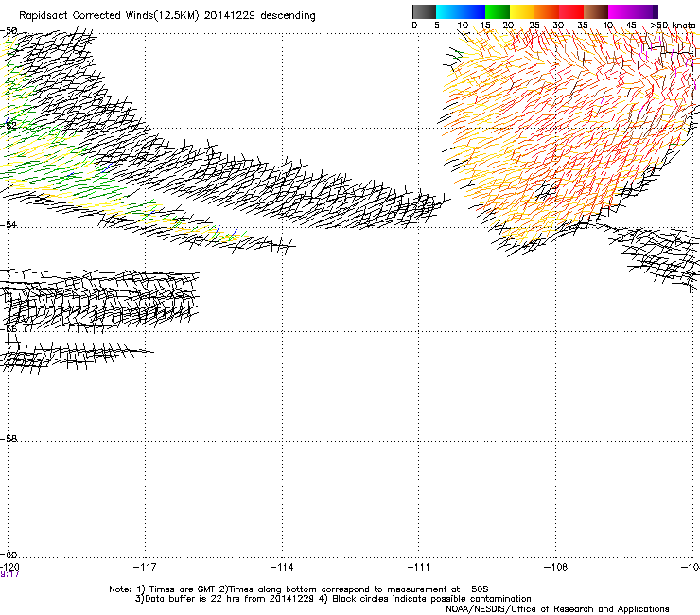Screen dimensions: 700x615
Task: Click the longitude label '-117'
Action: [145, 567]
